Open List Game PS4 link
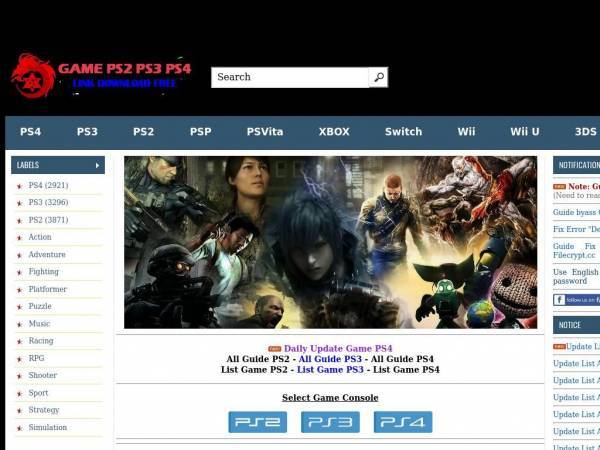 point(406,370)
